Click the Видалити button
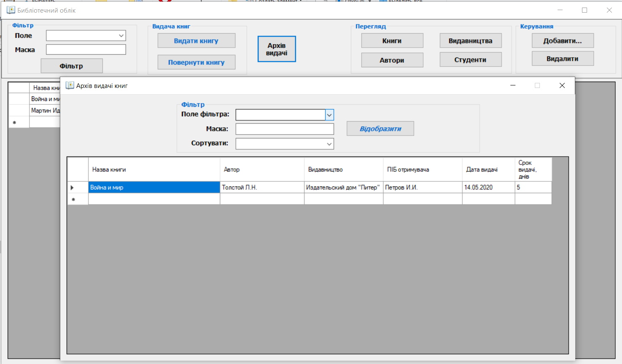Viewport: 622px width, 364px height. pyautogui.click(x=563, y=59)
